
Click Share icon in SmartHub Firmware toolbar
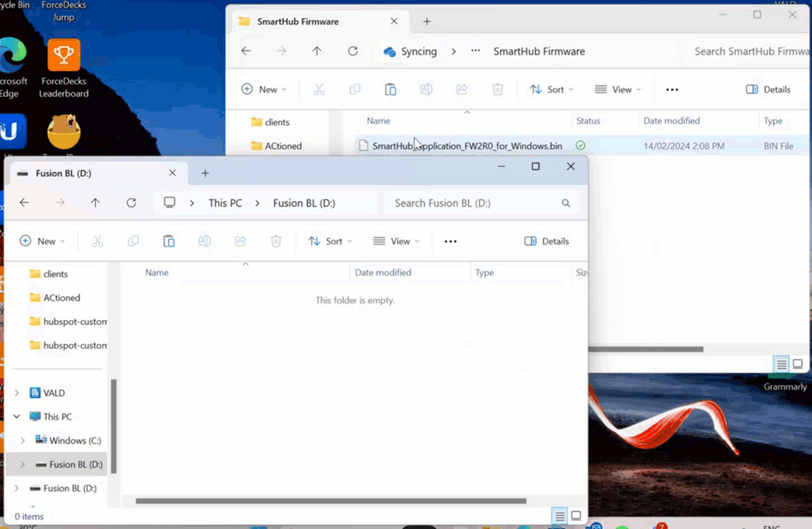click(x=462, y=89)
